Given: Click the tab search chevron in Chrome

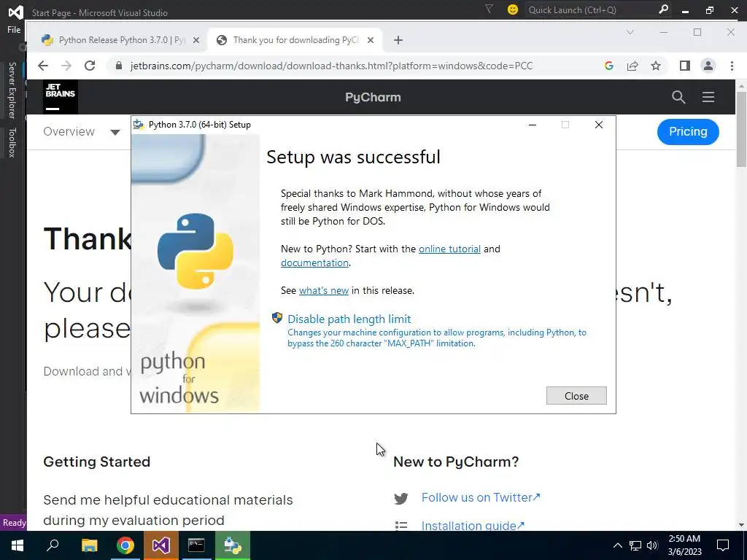Looking at the screenshot, I should coord(630,32).
